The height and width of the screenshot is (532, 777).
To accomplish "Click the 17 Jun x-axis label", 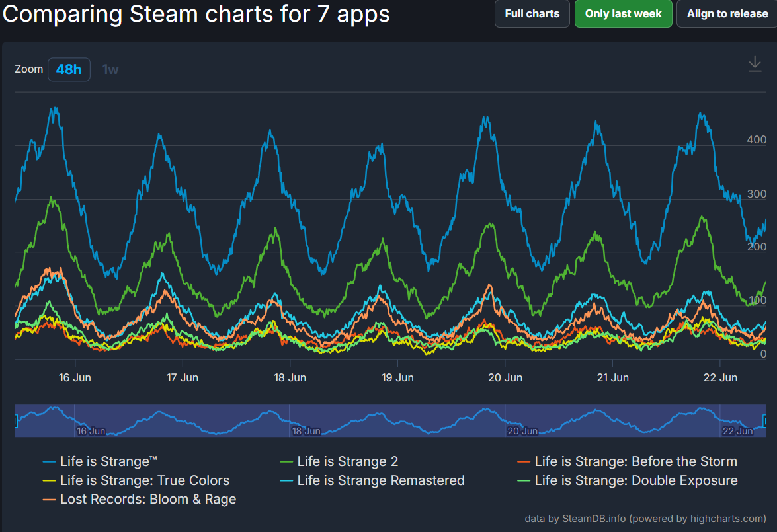I will [183, 377].
